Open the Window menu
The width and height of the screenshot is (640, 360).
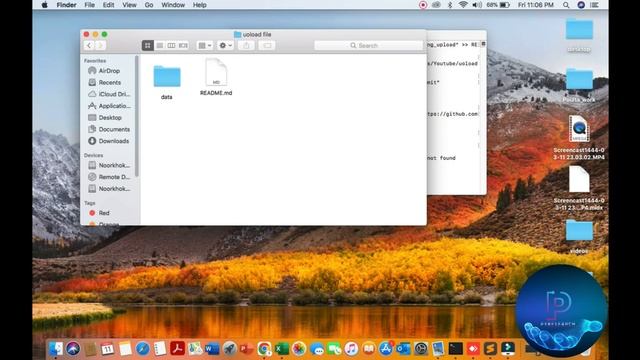(x=173, y=5)
